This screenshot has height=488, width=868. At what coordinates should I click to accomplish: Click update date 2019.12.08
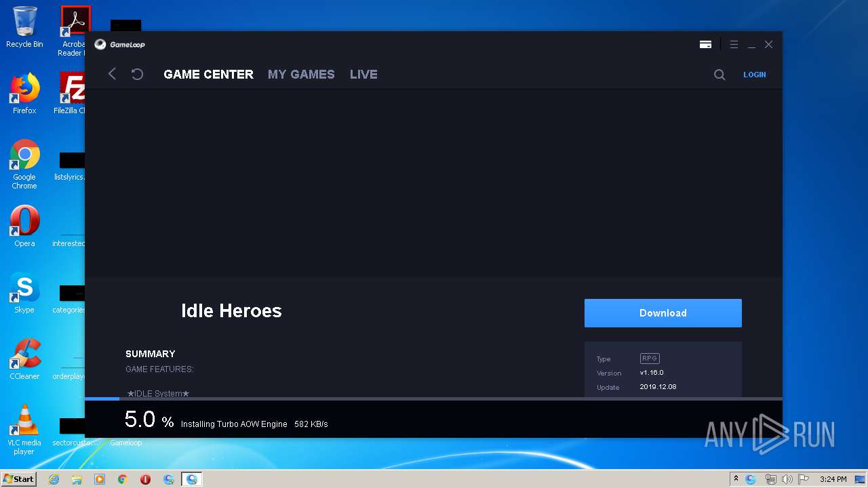[x=658, y=387]
